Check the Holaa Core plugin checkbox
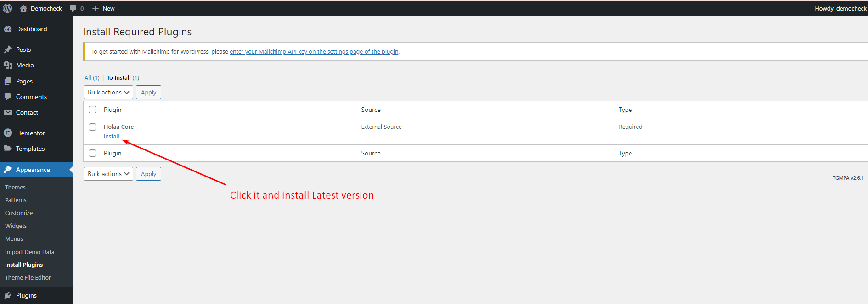Screen dimensions: 868x304 [92, 127]
